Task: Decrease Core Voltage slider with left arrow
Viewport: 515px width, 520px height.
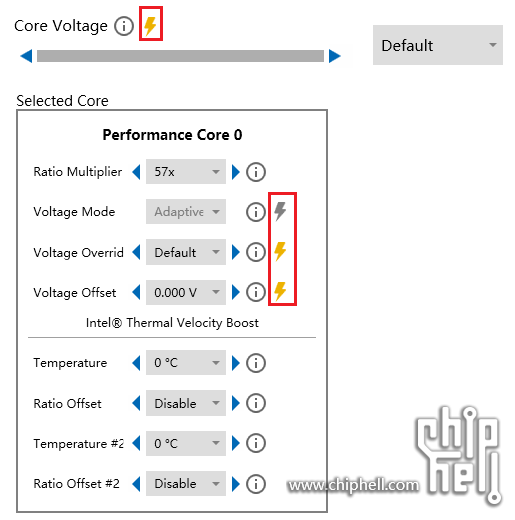Action: 26,56
